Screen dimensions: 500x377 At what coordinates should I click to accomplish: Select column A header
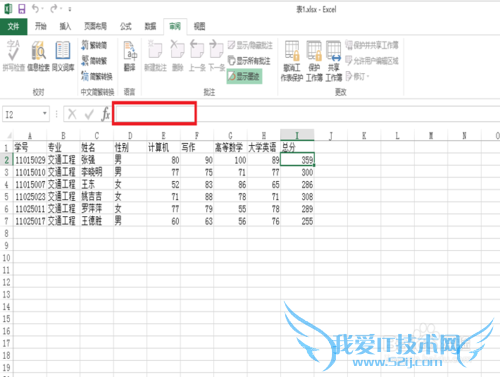coord(30,135)
